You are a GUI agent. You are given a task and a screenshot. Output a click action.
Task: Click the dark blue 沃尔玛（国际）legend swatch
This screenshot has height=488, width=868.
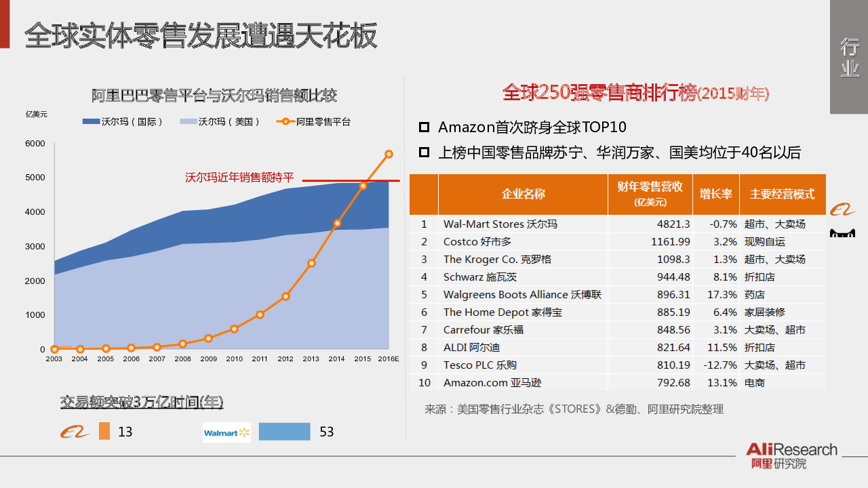(x=91, y=122)
